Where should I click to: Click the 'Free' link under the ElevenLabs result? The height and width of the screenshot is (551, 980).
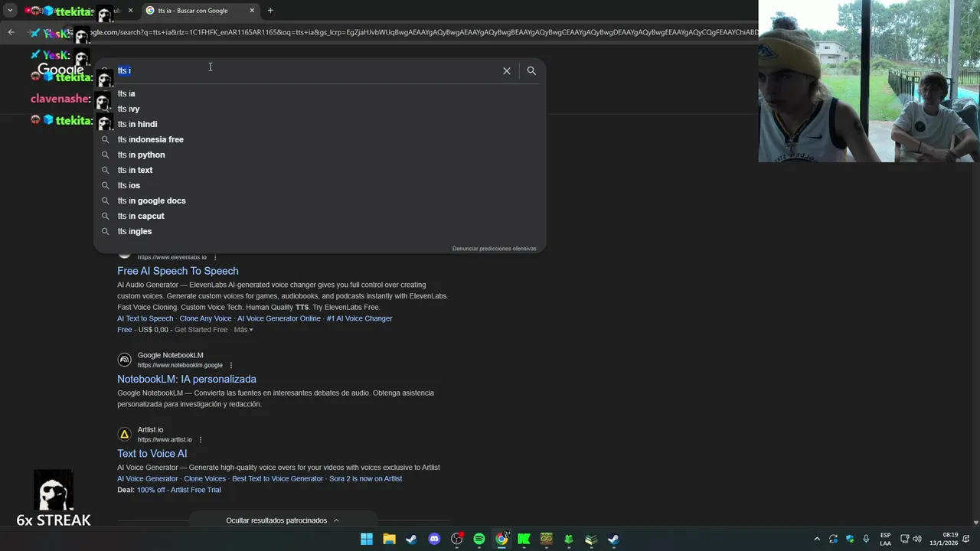click(x=125, y=330)
